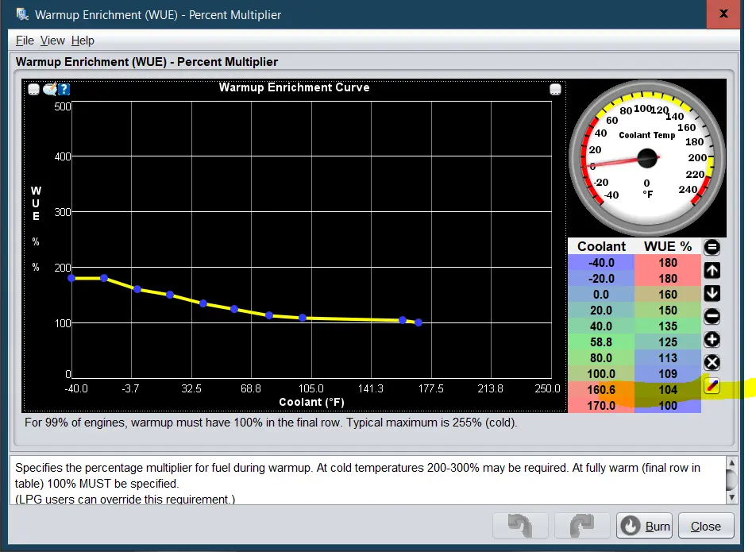Select WUE cell 104
The height and width of the screenshot is (552, 756).
[x=668, y=389]
